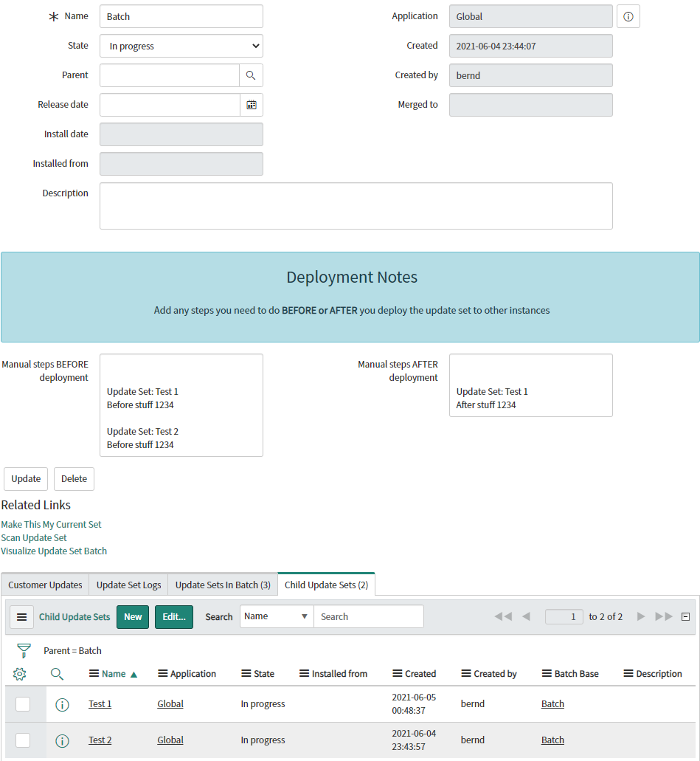
Task: Open Installed from column options menu icon
Action: click(304, 674)
